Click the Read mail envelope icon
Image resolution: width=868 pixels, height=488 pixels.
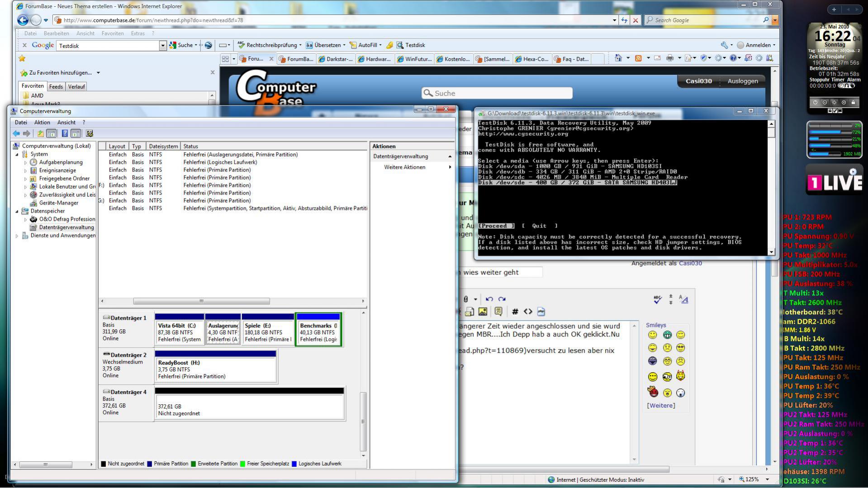(x=657, y=58)
